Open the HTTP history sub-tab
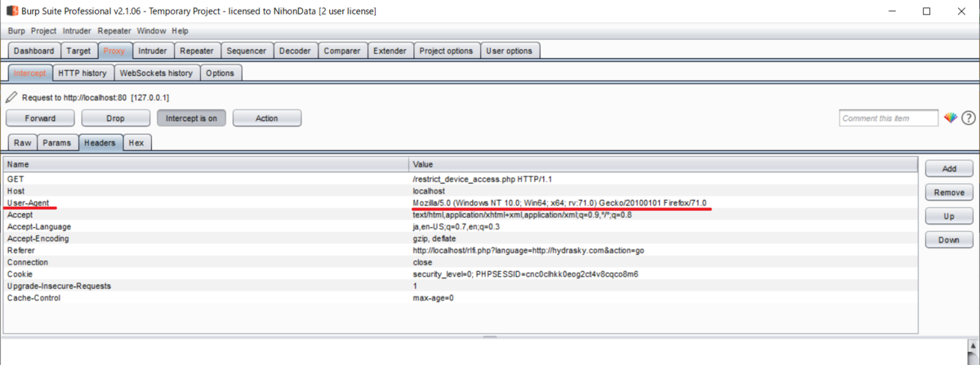 pos(82,73)
